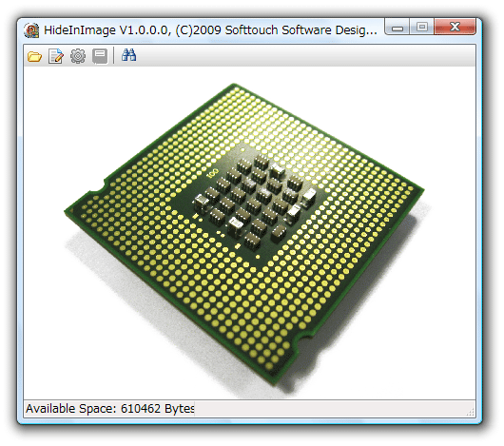
Task: Click the 100 marking on the CPU
Action: pos(212,173)
